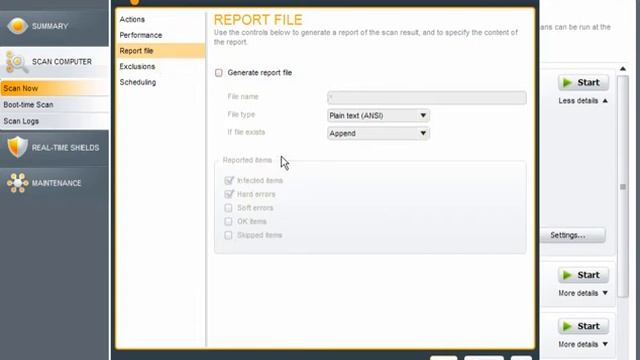Switch to the Performance settings page

tap(160, 35)
